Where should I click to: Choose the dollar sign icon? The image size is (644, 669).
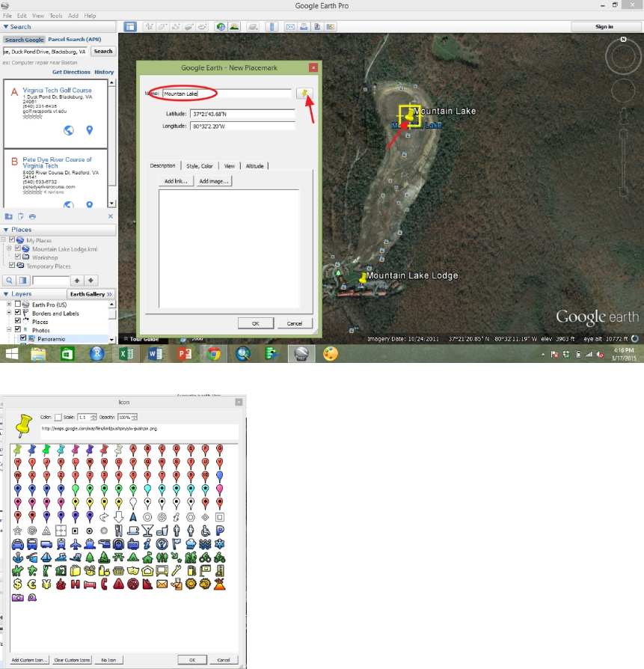coord(17,584)
